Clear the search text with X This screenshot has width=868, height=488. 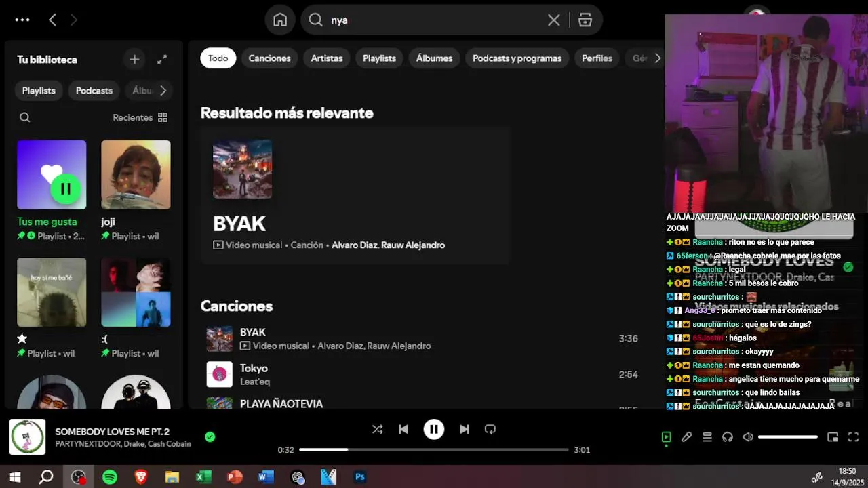[554, 20]
